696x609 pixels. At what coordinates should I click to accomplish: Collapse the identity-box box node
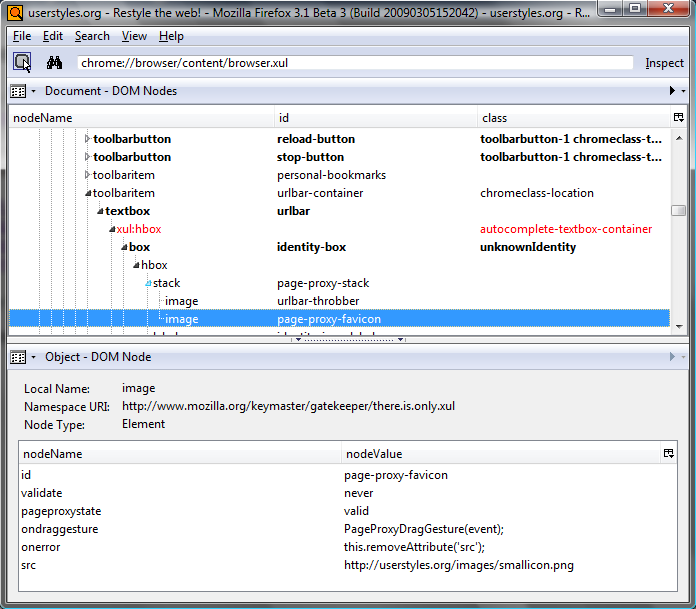[124, 247]
